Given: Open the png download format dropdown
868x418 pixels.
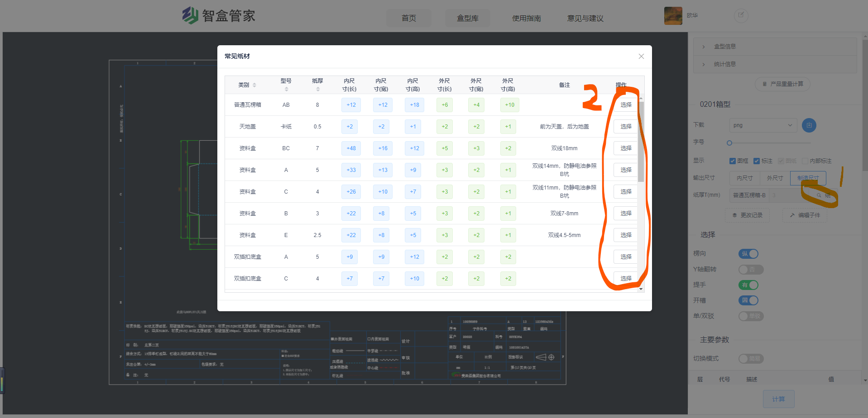Looking at the screenshot, I should point(763,125).
